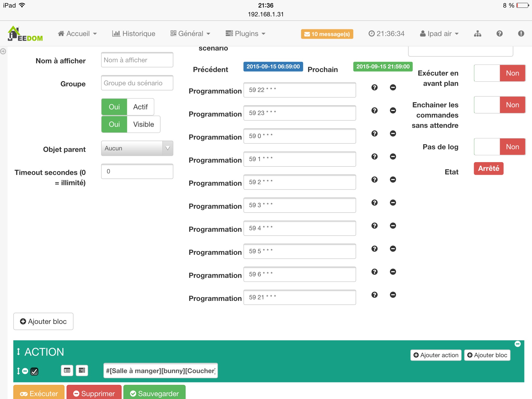The width and height of the screenshot is (532, 399).
Task: Click the exclamation info icon in navbar
Action: (521, 34)
